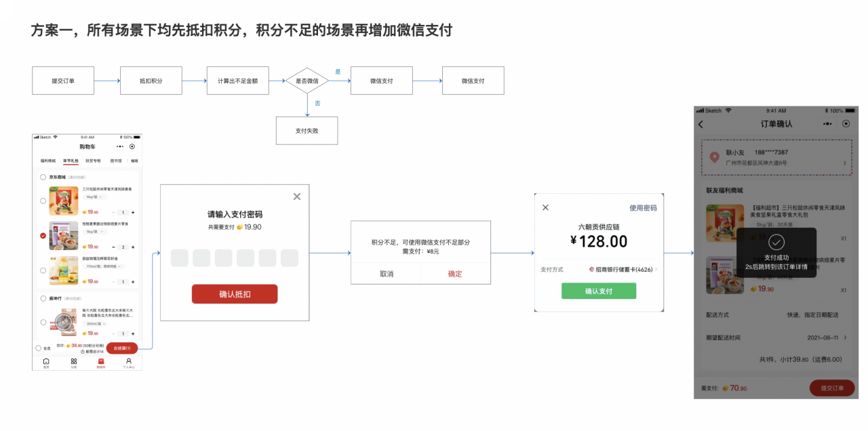The width and height of the screenshot is (868, 431).
Task: Switch to the 图书馆 tab
Action: tap(116, 161)
